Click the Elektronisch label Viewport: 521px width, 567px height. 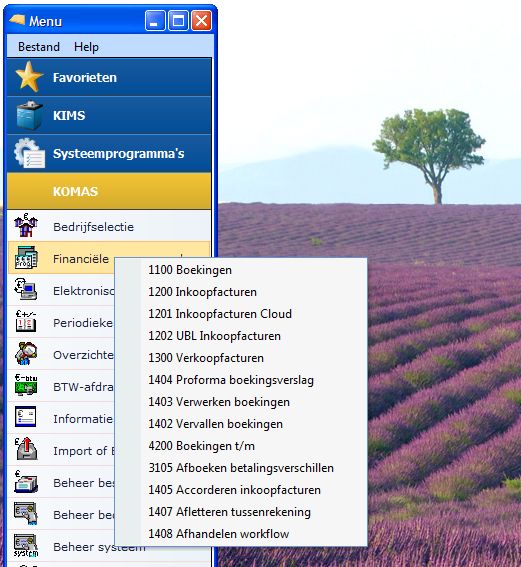[84, 291]
